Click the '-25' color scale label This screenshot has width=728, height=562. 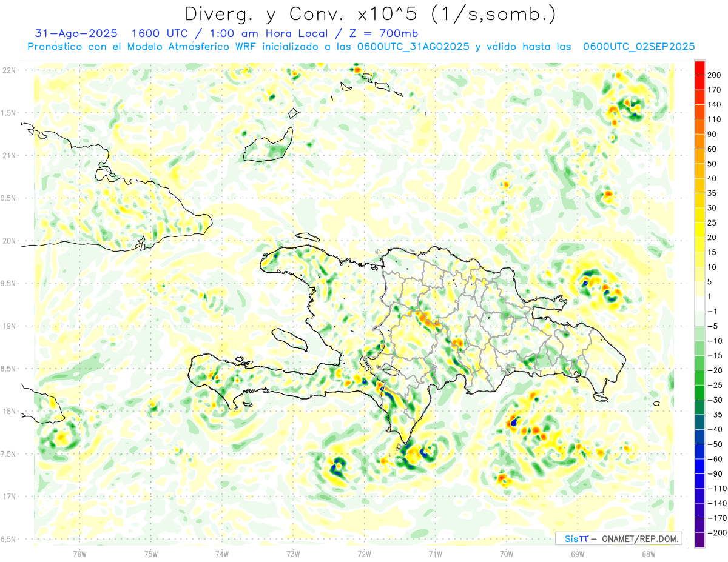[716, 385]
